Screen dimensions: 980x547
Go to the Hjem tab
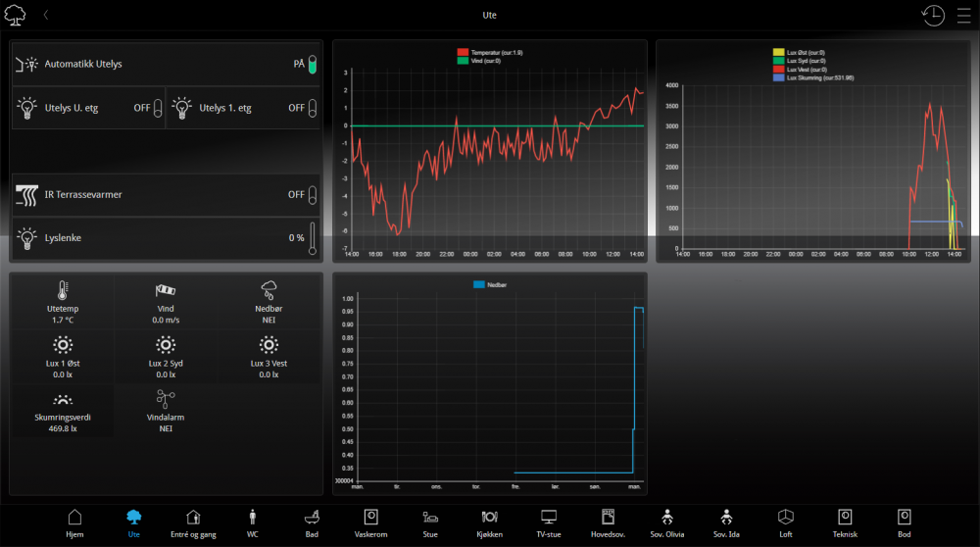click(x=74, y=522)
